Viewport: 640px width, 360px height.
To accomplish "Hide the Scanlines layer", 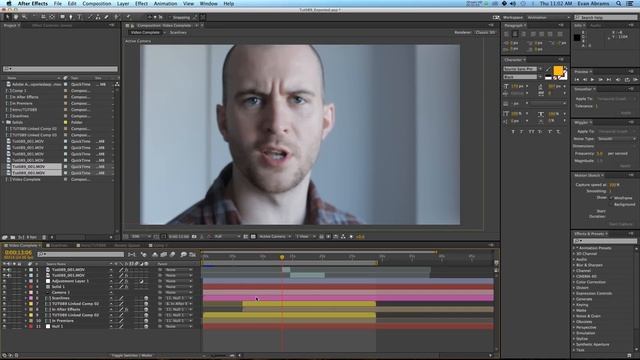I will [4, 298].
